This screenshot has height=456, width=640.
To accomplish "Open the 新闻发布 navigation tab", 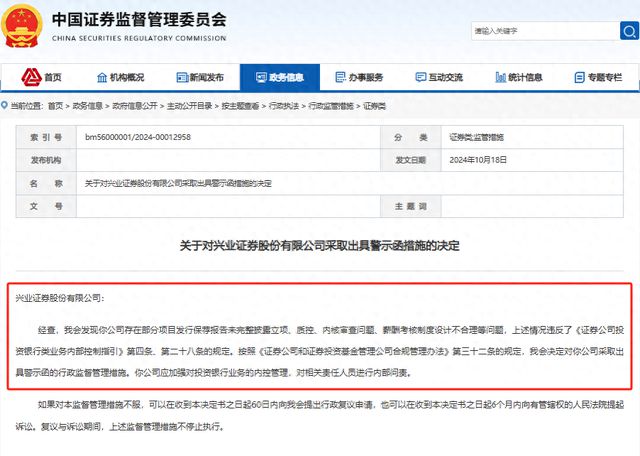I will click(x=200, y=77).
